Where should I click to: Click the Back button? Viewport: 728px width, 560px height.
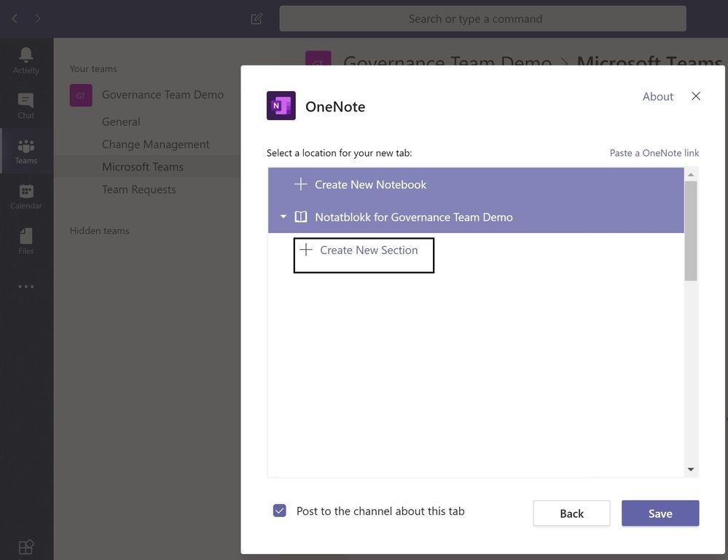click(571, 513)
